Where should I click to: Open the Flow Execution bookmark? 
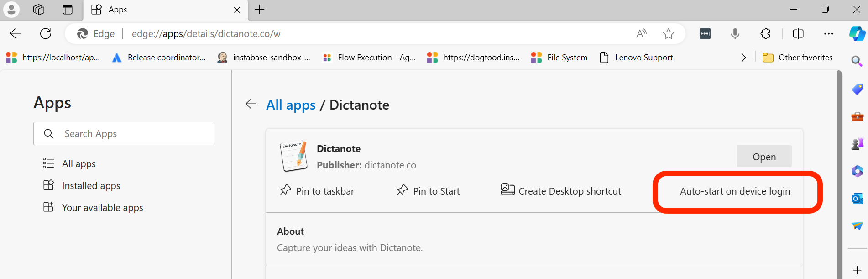click(x=370, y=58)
